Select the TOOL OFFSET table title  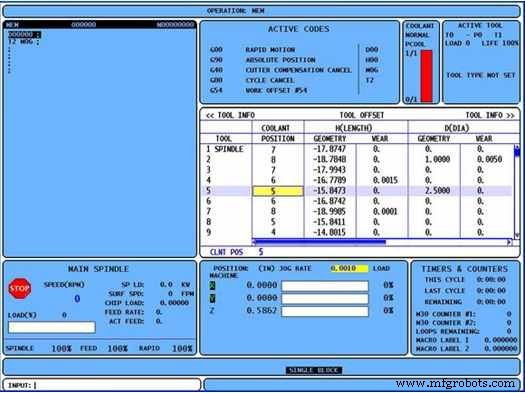(362, 115)
